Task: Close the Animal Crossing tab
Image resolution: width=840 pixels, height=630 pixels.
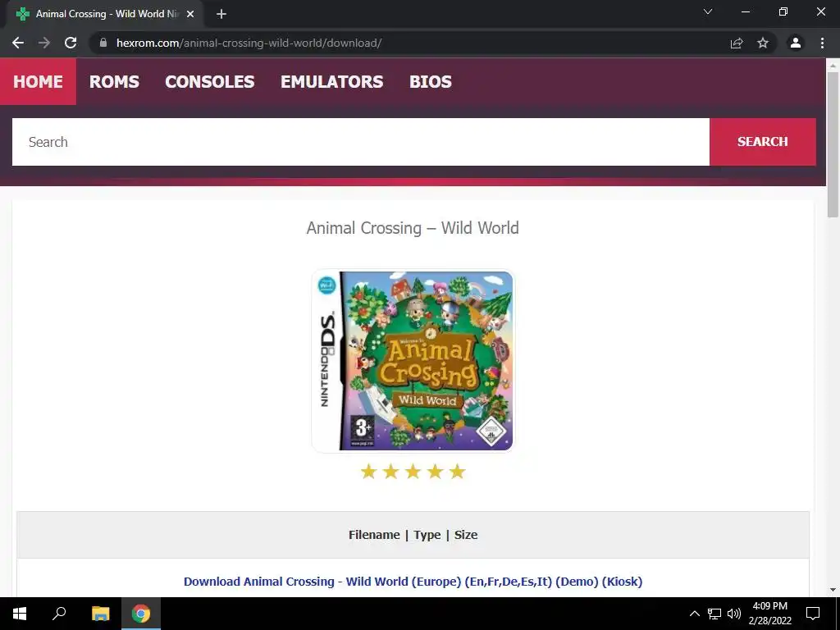Action: click(x=190, y=14)
